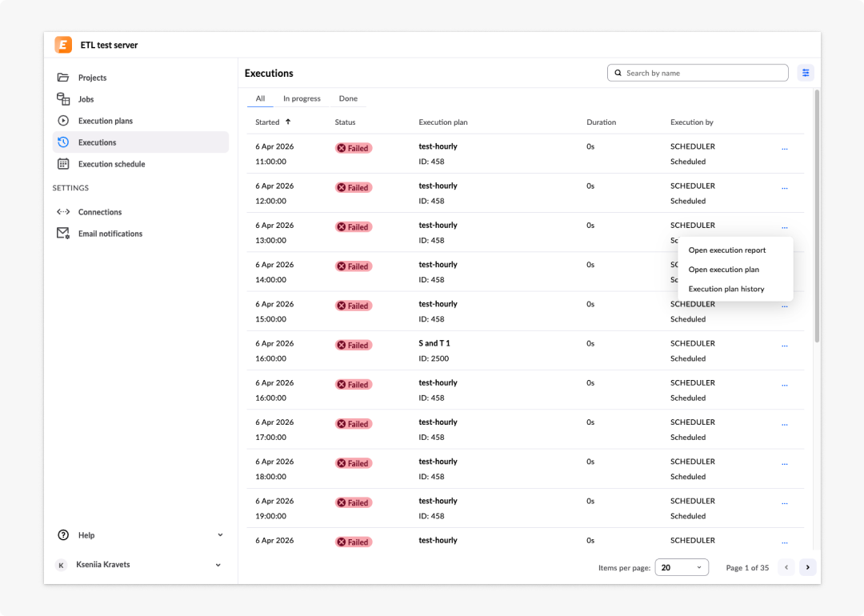Click the search magnifier icon
This screenshot has height=616, width=864.
tap(618, 73)
